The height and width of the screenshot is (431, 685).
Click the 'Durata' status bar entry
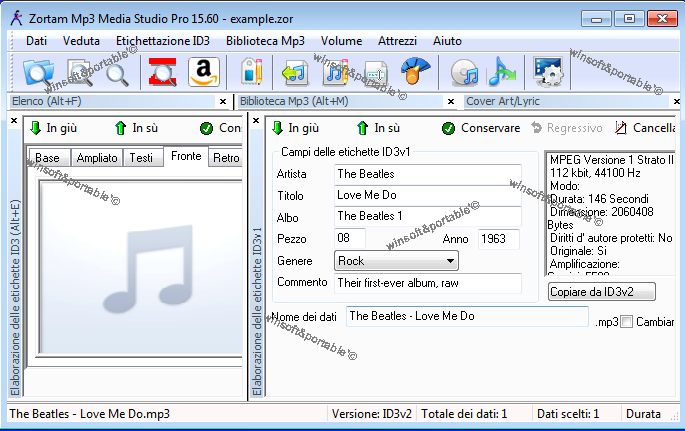point(643,414)
